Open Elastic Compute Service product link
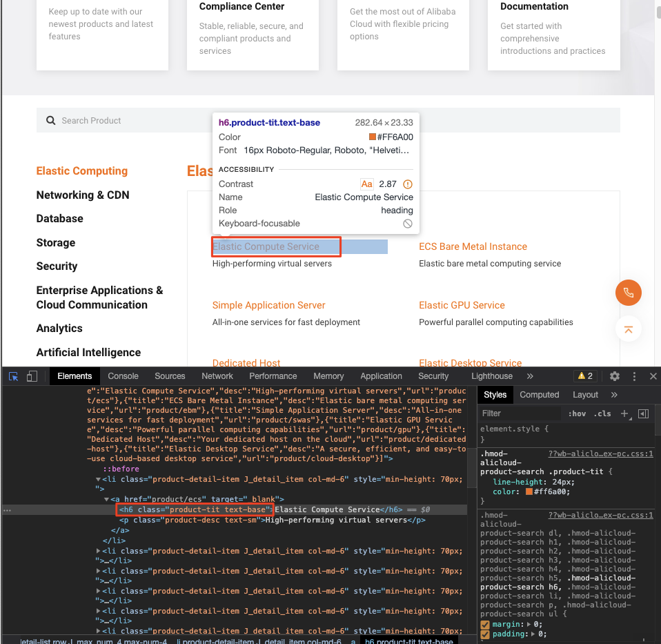The image size is (661, 644). click(x=266, y=246)
